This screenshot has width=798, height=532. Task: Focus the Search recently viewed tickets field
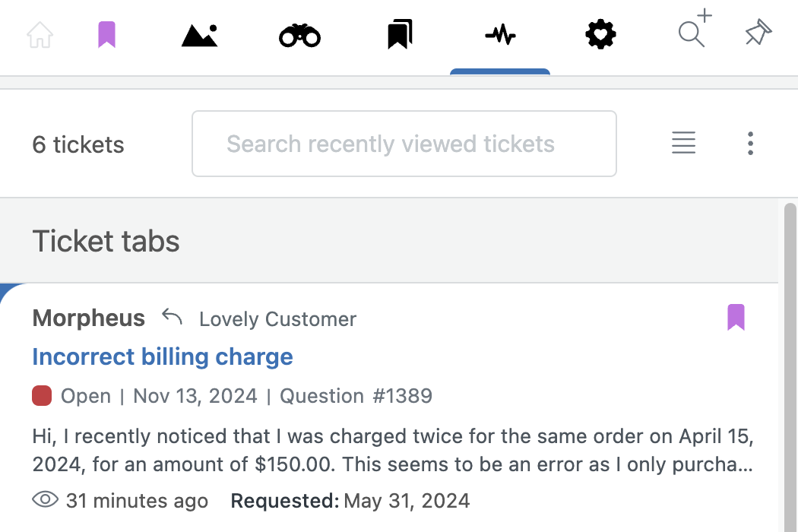pos(404,144)
